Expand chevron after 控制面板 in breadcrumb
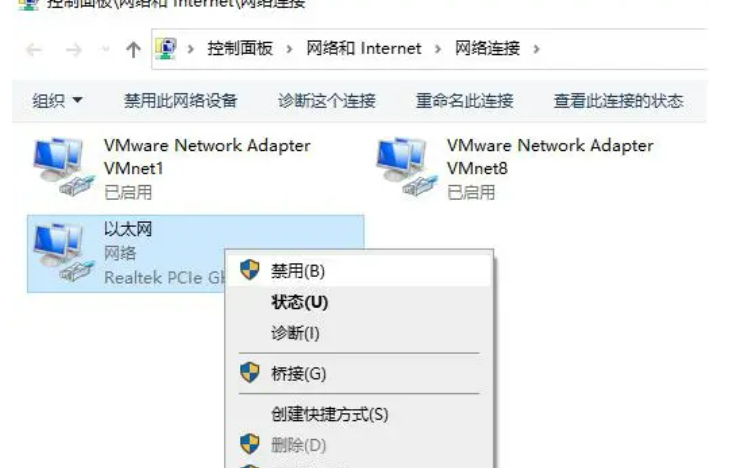The height and width of the screenshot is (468, 734). (289, 49)
